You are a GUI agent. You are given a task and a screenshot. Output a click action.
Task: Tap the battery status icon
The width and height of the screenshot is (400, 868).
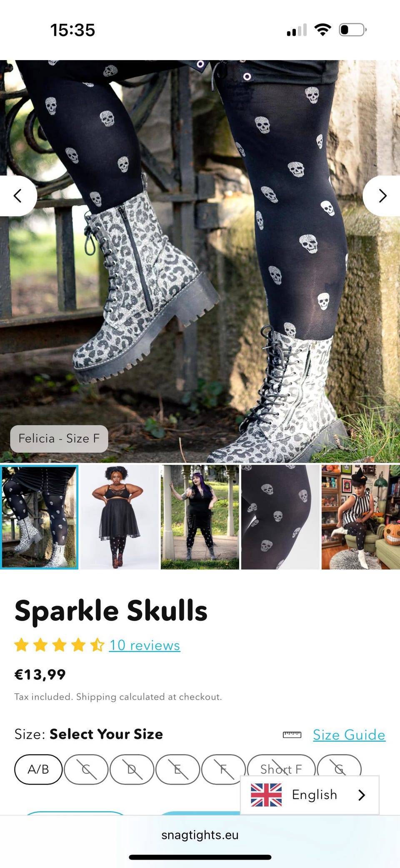[x=352, y=30]
